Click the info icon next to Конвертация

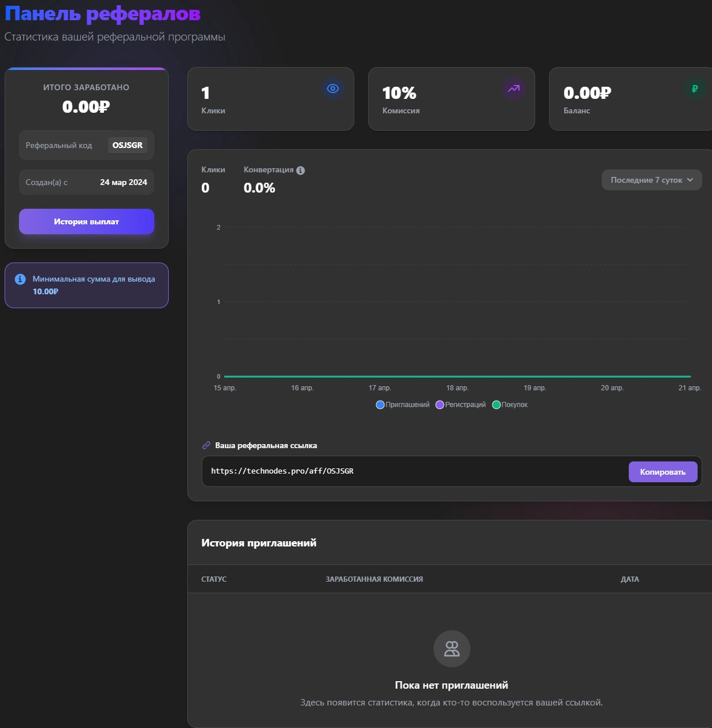pyautogui.click(x=301, y=171)
